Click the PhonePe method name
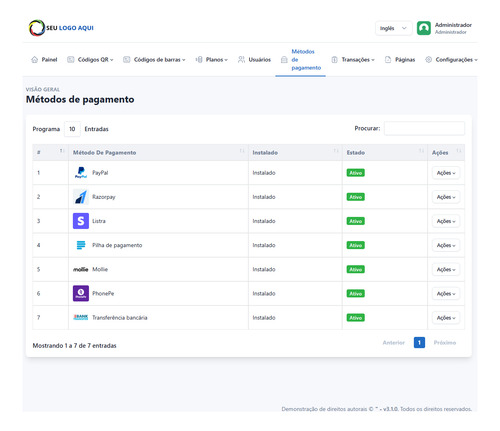 pos(103,294)
